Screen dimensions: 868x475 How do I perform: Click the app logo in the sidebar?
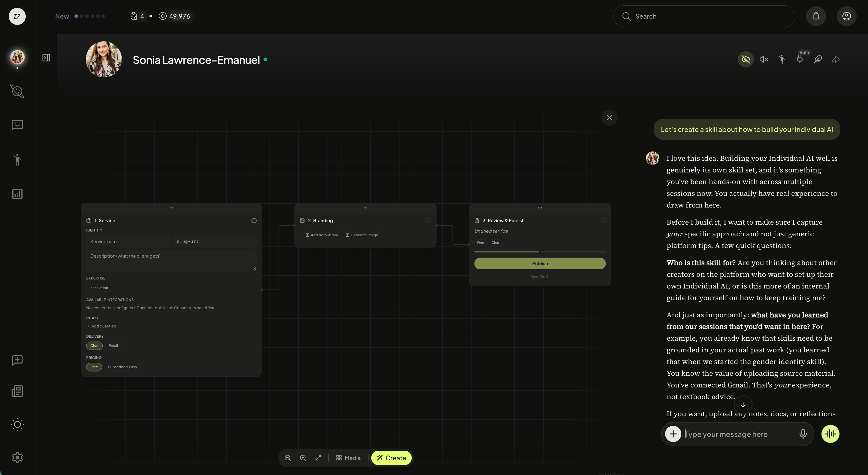pos(17,16)
